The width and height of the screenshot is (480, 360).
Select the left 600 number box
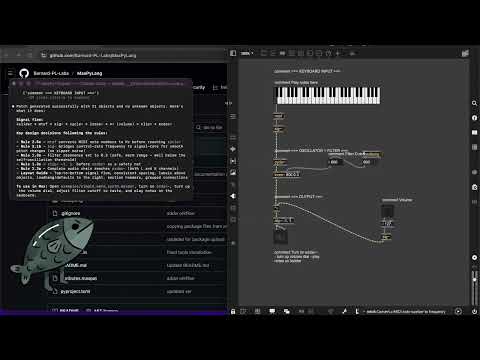pyautogui.click(x=334, y=162)
